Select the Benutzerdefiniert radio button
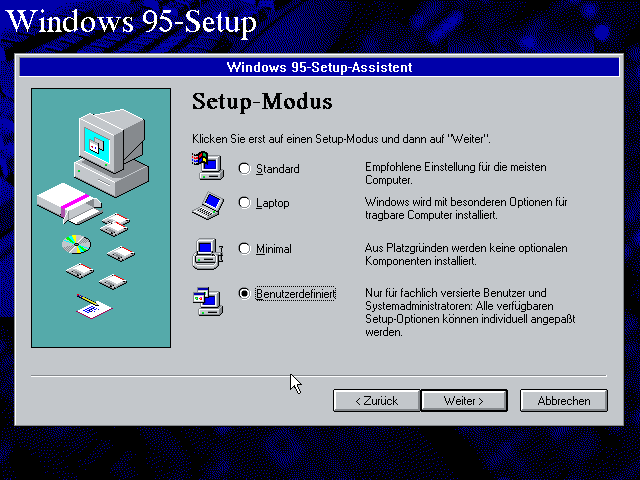This screenshot has height=480, width=640. 244,293
